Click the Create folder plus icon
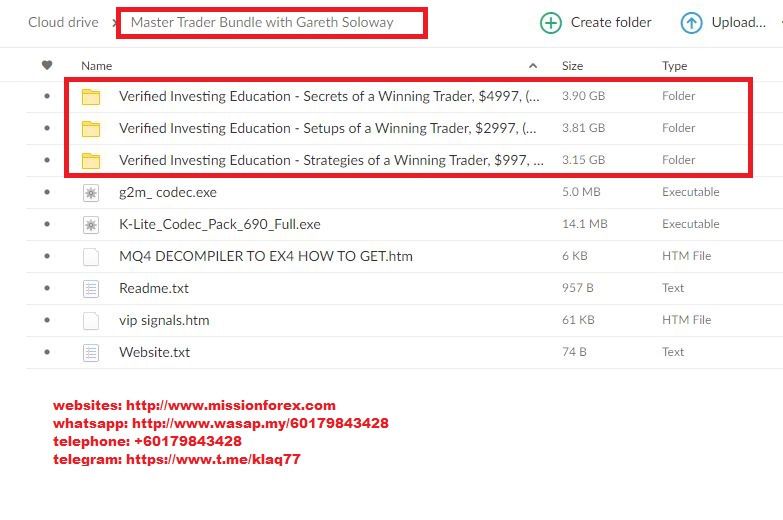 point(550,23)
